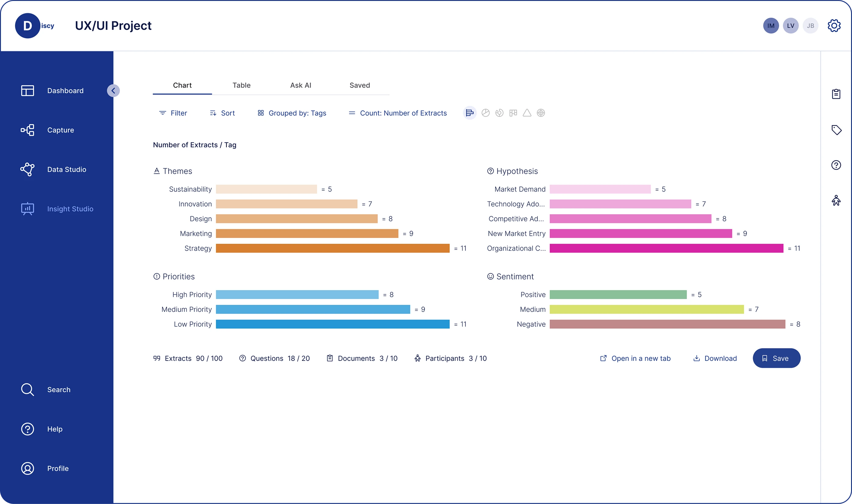Select the pie chart visualization icon
The width and height of the screenshot is (852, 504).
point(485,113)
